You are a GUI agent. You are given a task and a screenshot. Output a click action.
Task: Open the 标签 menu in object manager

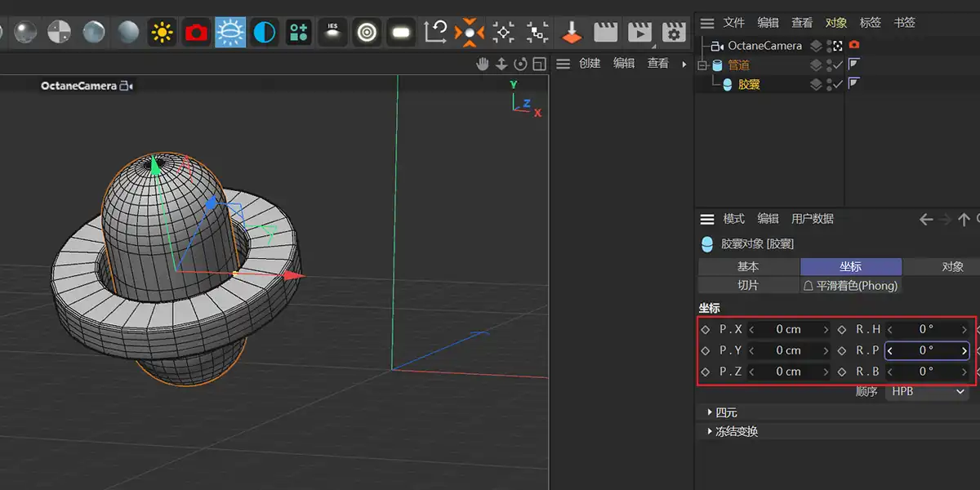871,23
